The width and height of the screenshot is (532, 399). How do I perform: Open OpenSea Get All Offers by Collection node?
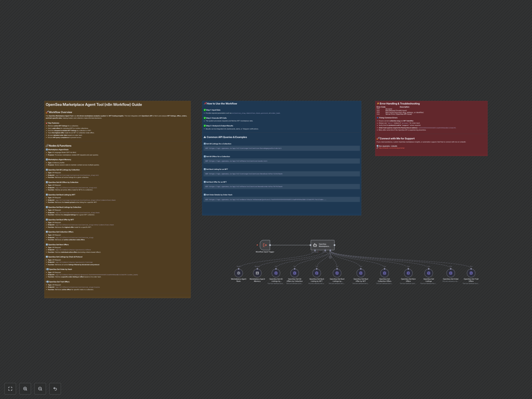295,273
